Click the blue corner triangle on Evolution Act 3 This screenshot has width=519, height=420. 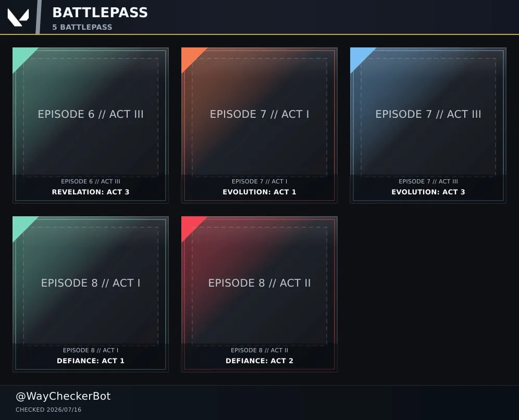pyautogui.click(x=359, y=56)
